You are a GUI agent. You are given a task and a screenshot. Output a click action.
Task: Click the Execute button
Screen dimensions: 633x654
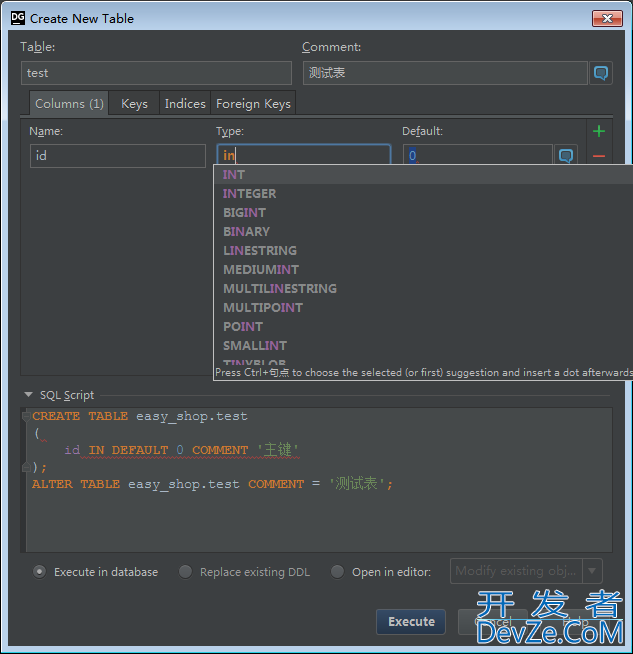(x=411, y=621)
